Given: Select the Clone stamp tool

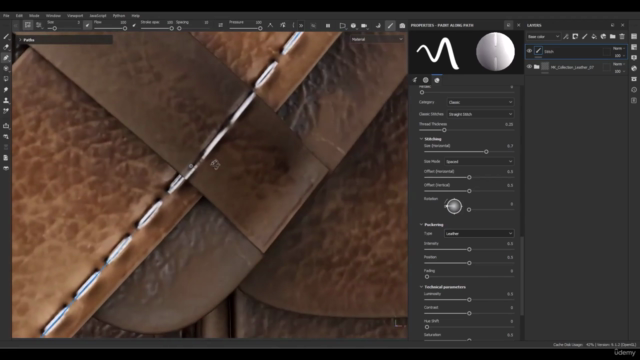Looking at the screenshot, I should [6, 100].
